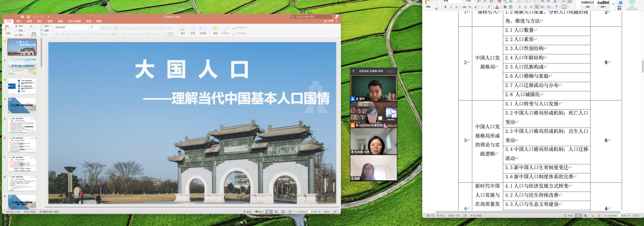Switch to slide sorter view icon
The width and height of the screenshot is (644, 226).
pyautogui.click(x=276, y=212)
